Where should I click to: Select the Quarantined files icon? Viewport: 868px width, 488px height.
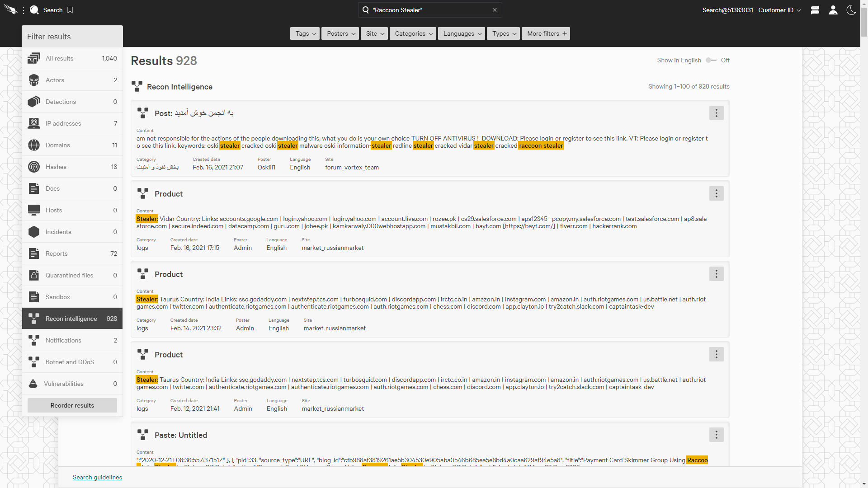[x=34, y=275]
